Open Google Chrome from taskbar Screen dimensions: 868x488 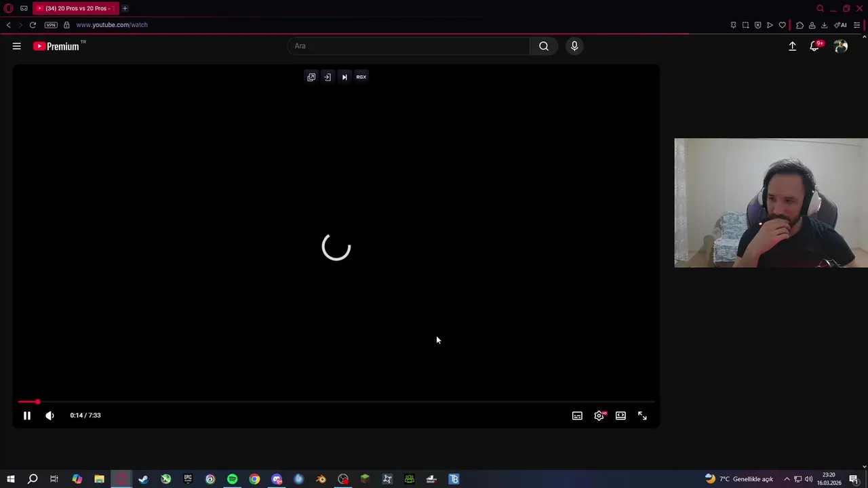coord(254,479)
